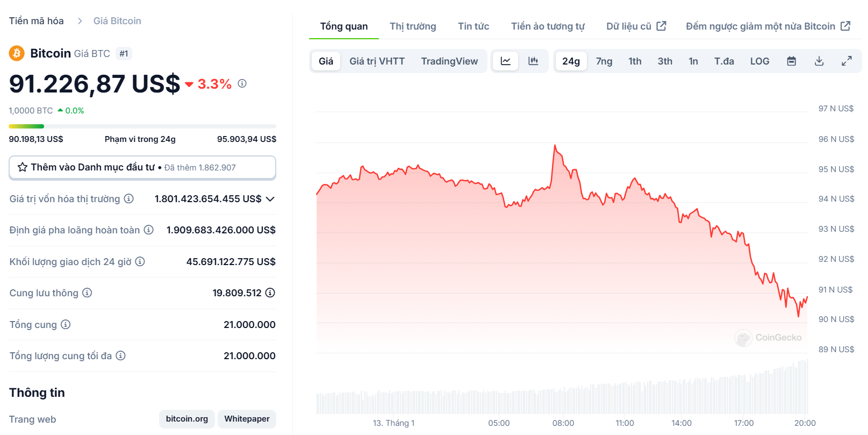Open info icon for Khối lượng giao dịch 24 giờ
This screenshot has width=868, height=435.
click(140, 261)
